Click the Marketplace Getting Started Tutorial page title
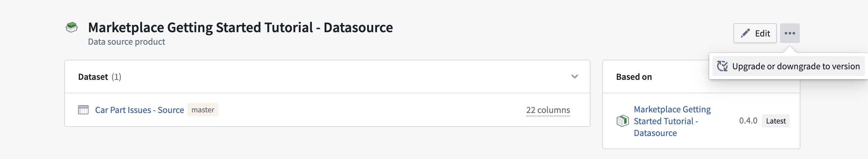Image resolution: width=868 pixels, height=159 pixels. click(x=240, y=27)
